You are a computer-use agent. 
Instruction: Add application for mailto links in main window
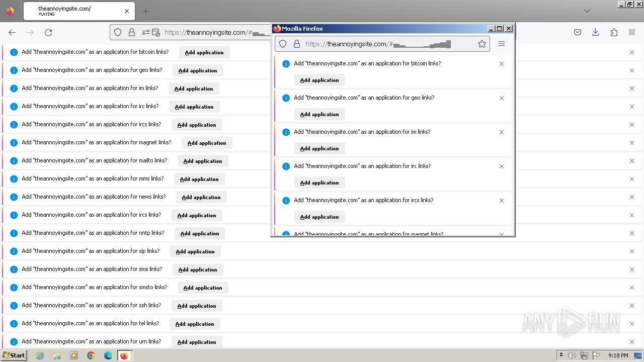203,161
